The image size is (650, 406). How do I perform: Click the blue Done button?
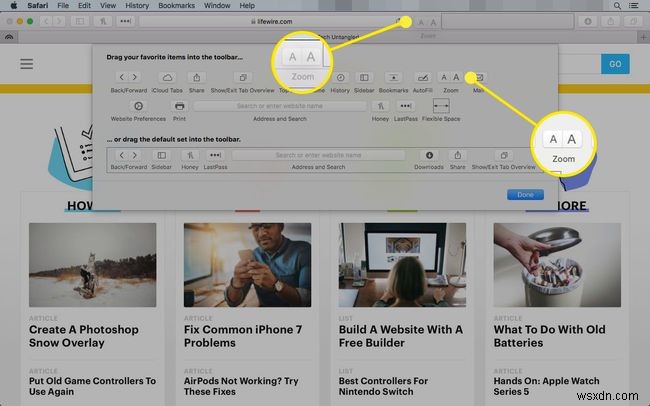click(525, 194)
